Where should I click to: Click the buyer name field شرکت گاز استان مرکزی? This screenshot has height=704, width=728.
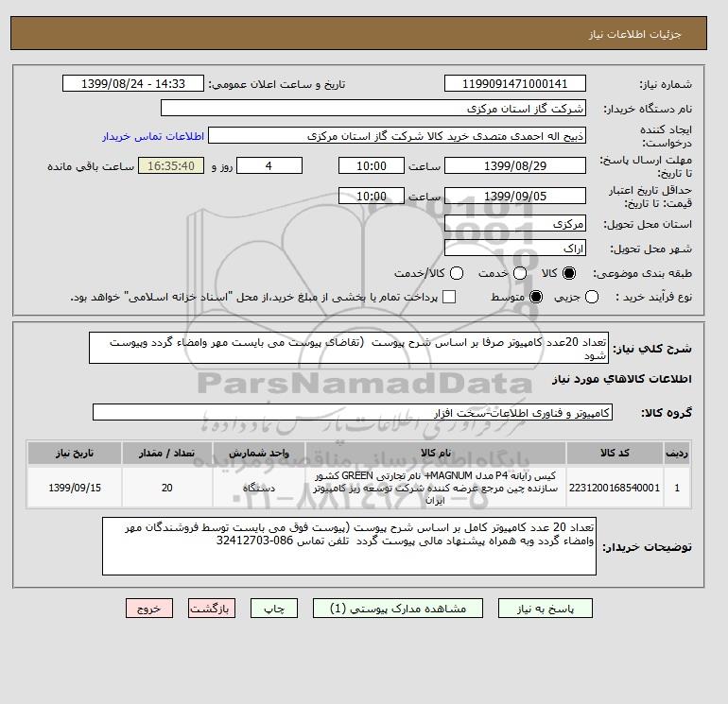[x=373, y=109]
